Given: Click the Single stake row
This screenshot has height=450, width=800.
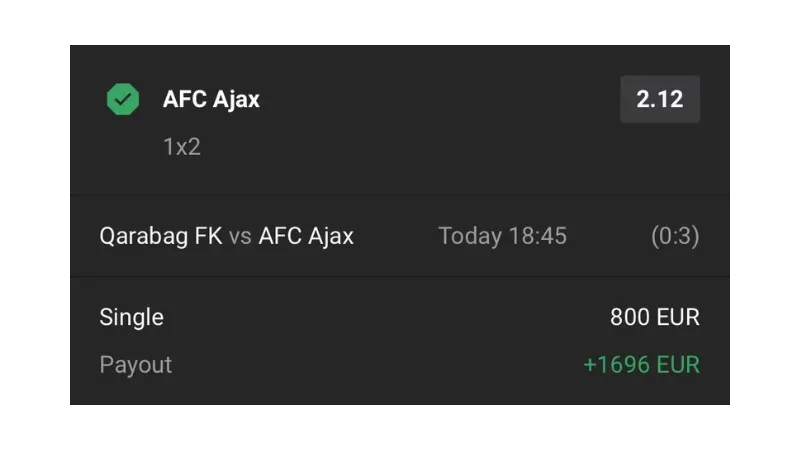Looking at the screenshot, I should coord(400,317).
